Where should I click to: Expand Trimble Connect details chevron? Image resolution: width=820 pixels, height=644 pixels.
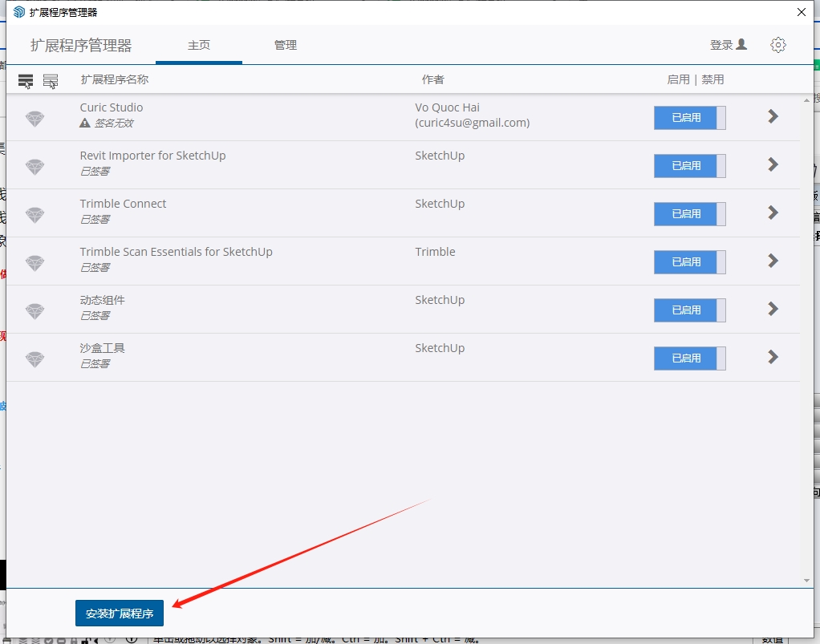tap(773, 213)
